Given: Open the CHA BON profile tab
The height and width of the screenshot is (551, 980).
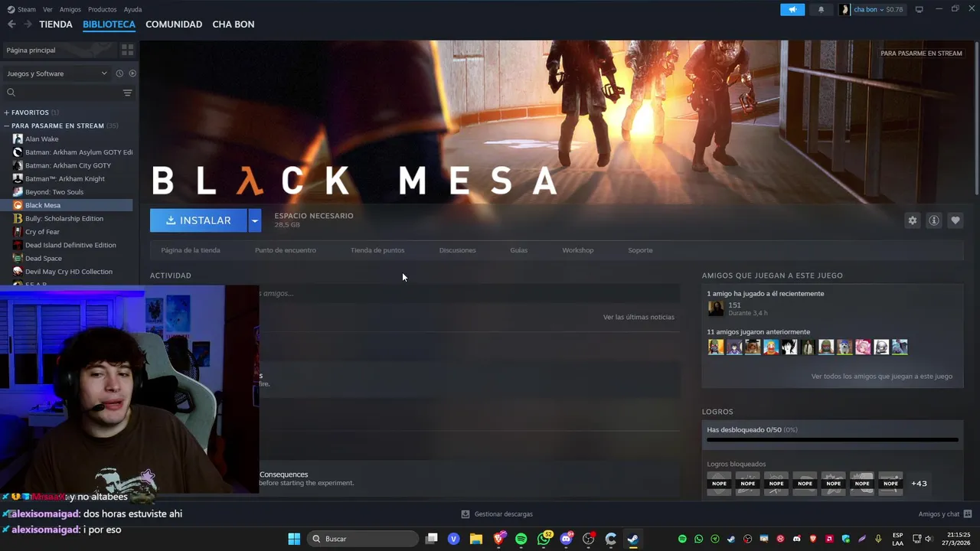Looking at the screenshot, I should (234, 24).
